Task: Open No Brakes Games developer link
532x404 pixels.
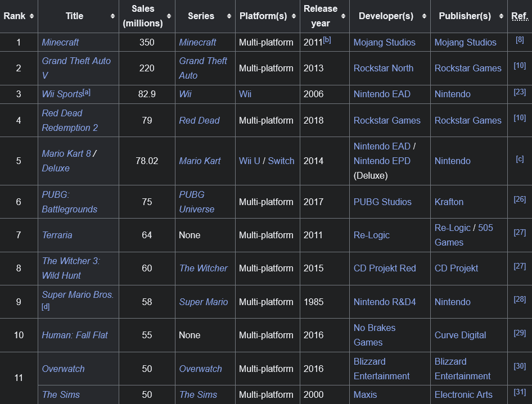Action: click(375, 335)
